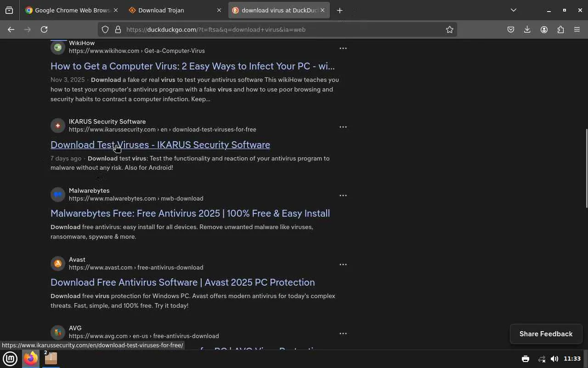Open the printer tray icon

point(526,359)
